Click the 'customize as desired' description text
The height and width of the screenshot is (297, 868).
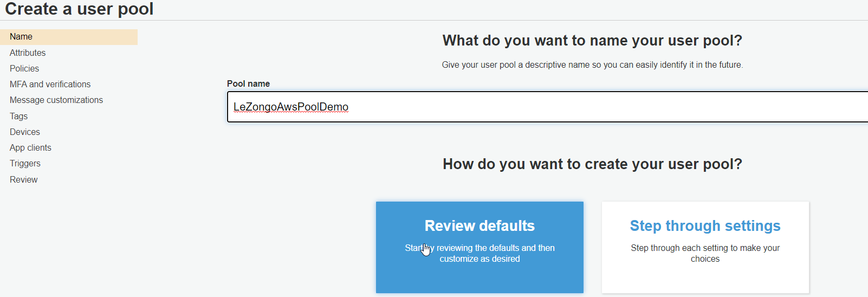click(x=480, y=259)
